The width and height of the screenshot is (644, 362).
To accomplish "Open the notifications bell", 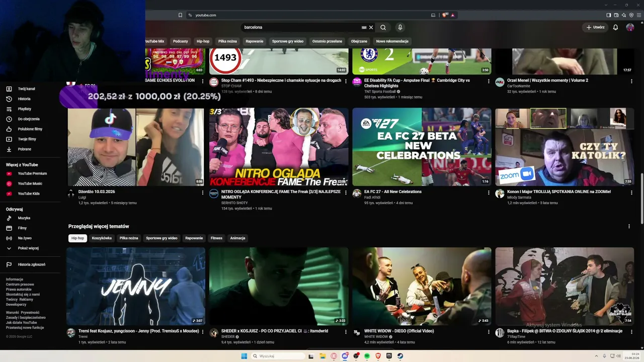I will [x=615, y=27].
